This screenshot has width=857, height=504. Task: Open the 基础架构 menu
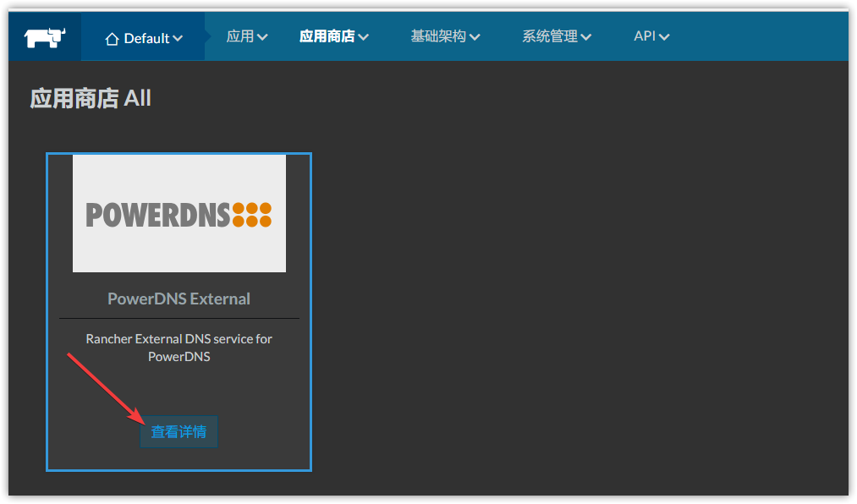point(446,36)
